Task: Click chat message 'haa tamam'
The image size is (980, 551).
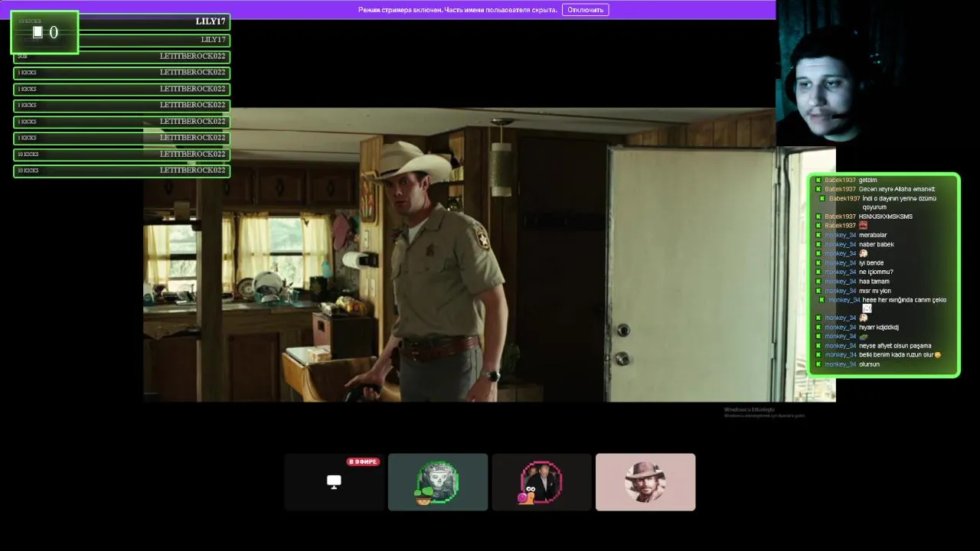Action: (x=874, y=281)
